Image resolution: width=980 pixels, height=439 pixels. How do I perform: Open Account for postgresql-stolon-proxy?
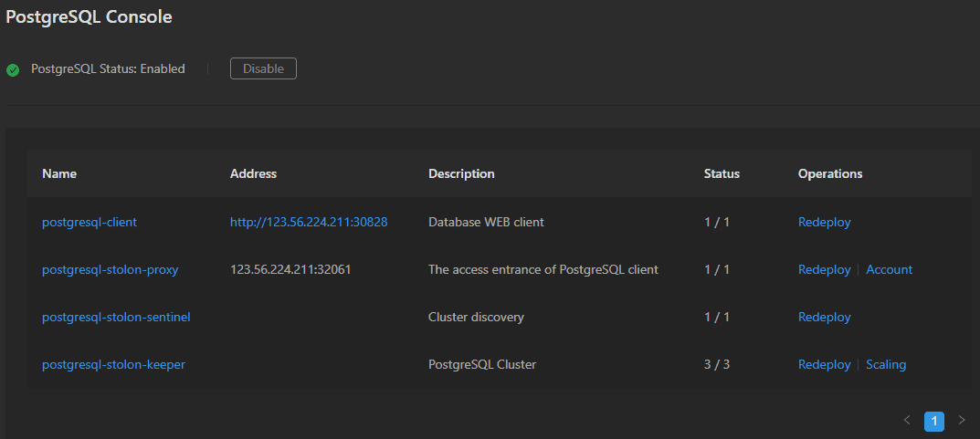click(x=890, y=270)
